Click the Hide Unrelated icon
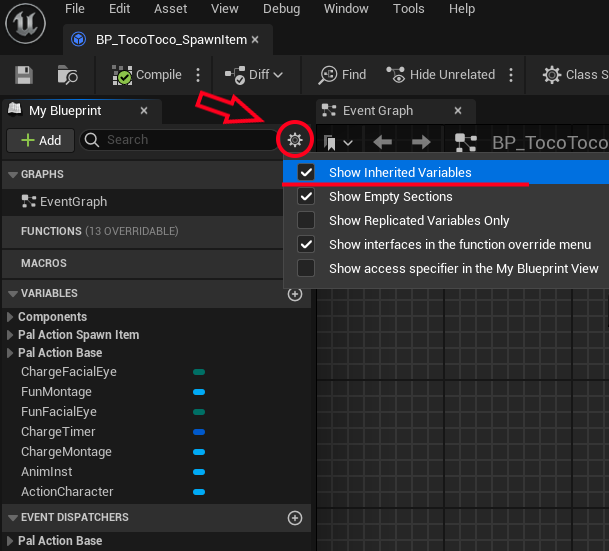The image size is (609, 551). click(396, 75)
